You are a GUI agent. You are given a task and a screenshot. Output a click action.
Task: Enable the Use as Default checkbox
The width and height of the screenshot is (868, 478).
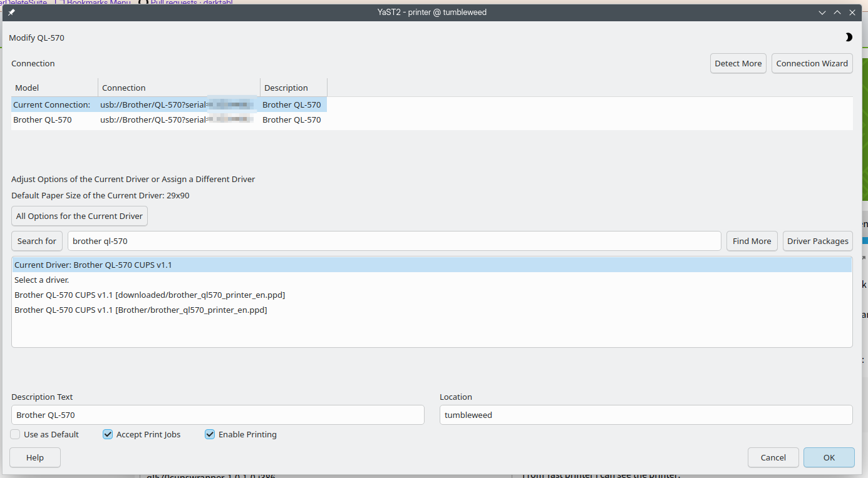coord(15,434)
